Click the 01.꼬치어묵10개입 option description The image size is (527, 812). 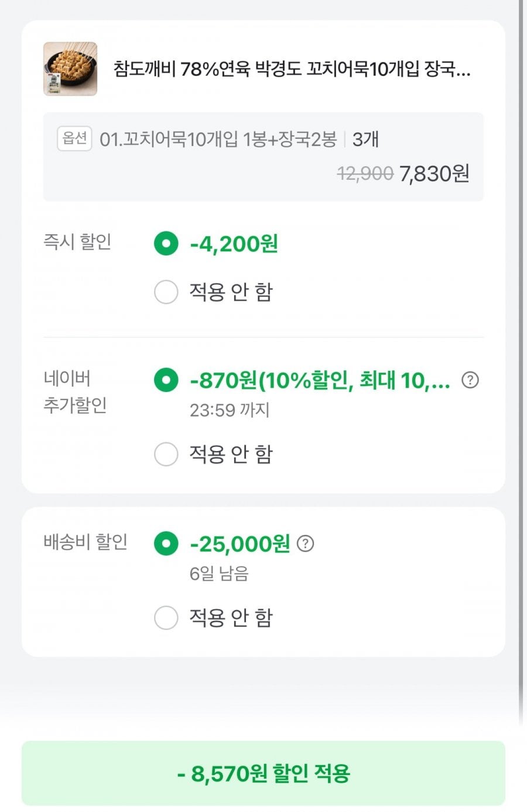point(218,139)
